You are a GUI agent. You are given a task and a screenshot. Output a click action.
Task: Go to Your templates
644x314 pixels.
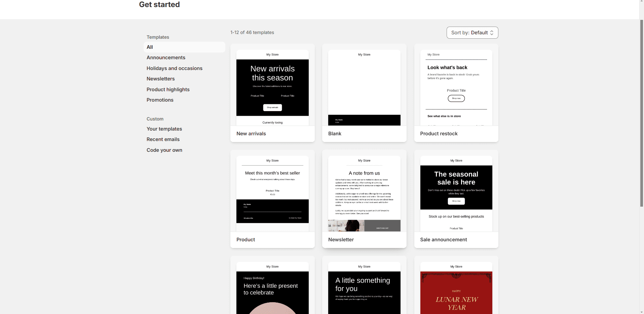pos(164,129)
